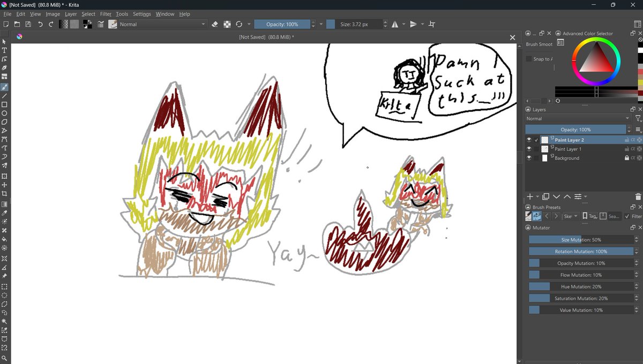Viewport: 643px width, 364px height.
Task: Open brush settings editor
Action: [101, 24]
